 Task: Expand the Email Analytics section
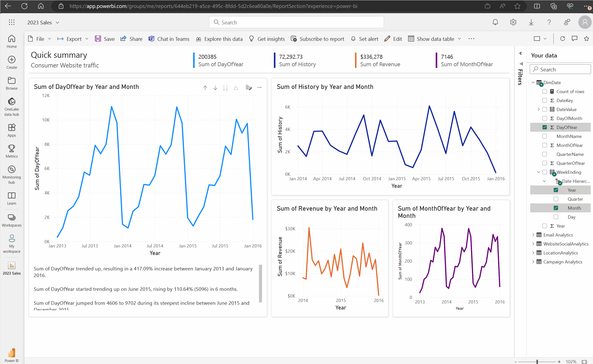[x=533, y=235]
